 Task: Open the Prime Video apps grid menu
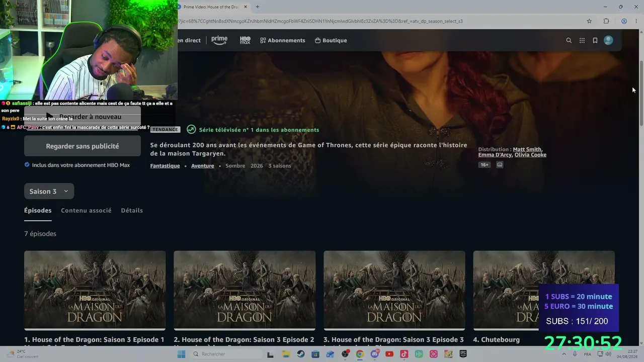[x=582, y=40]
